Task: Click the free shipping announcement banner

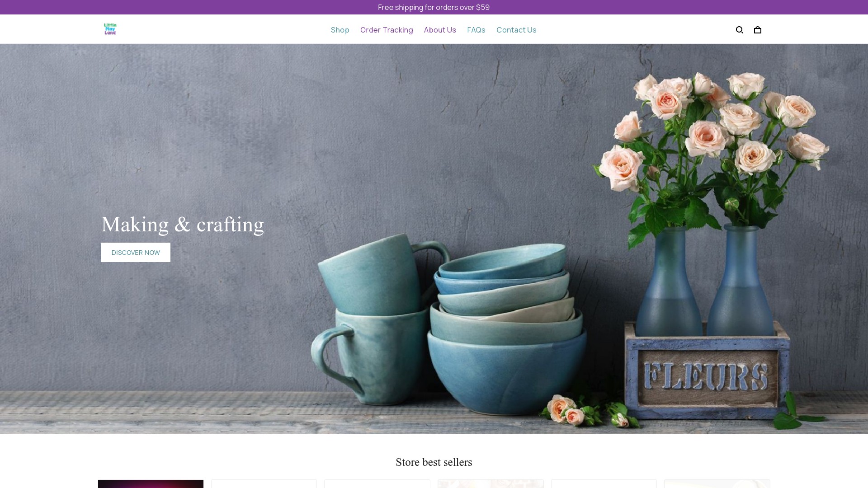Action: click(434, 7)
